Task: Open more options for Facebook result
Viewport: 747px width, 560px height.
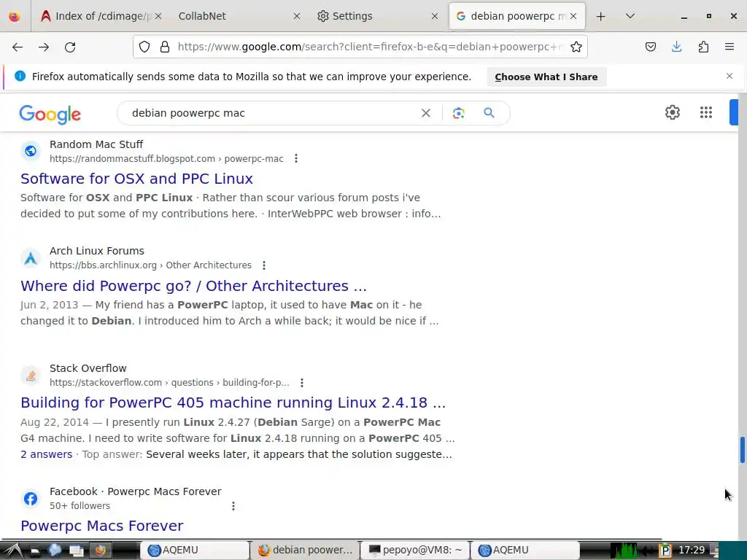Action: pos(233,506)
